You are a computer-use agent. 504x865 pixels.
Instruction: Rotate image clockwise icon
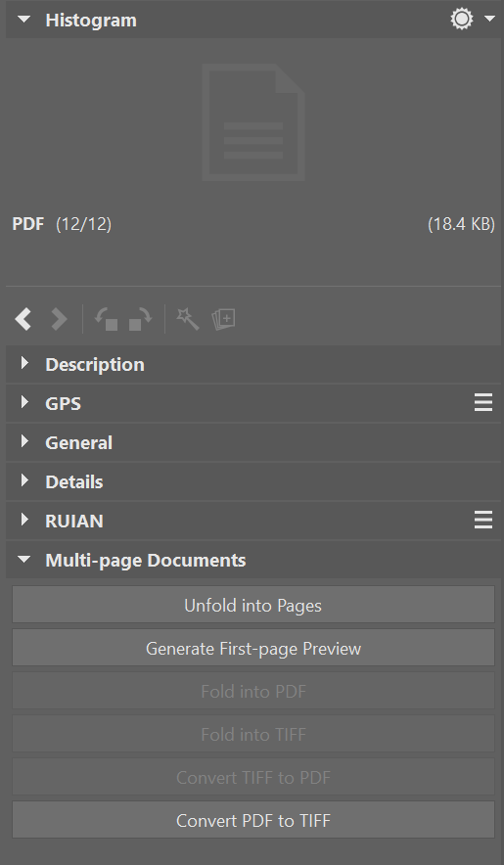coord(140,319)
